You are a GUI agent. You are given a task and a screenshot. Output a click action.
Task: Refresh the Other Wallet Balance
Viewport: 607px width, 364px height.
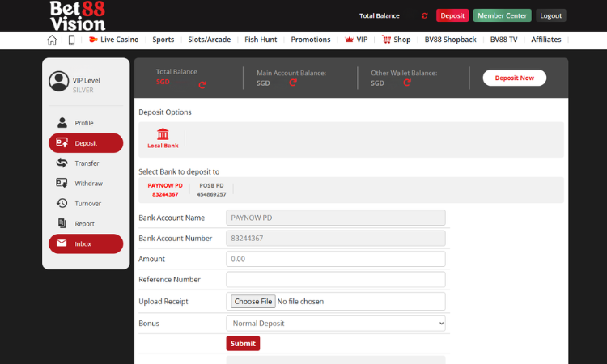click(x=407, y=83)
